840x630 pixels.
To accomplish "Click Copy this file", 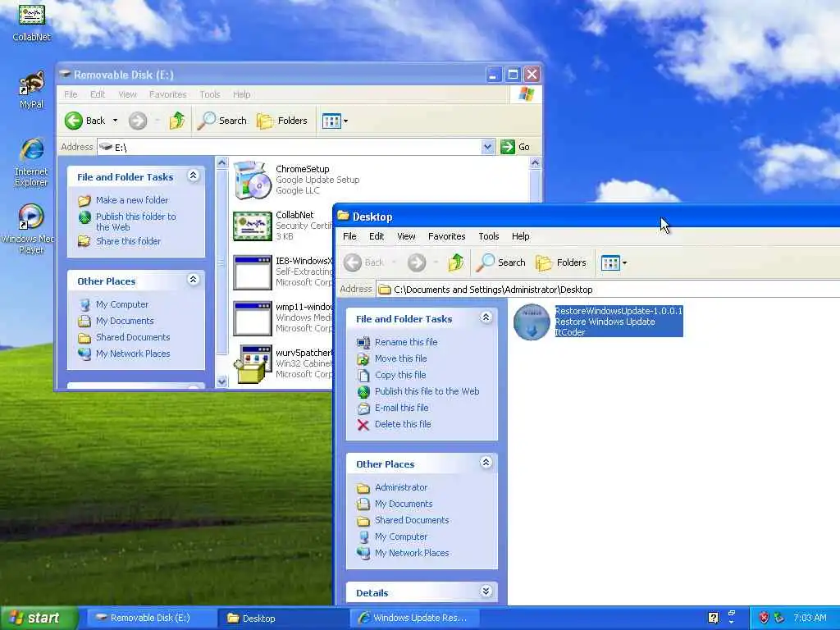I will coord(400,375).
